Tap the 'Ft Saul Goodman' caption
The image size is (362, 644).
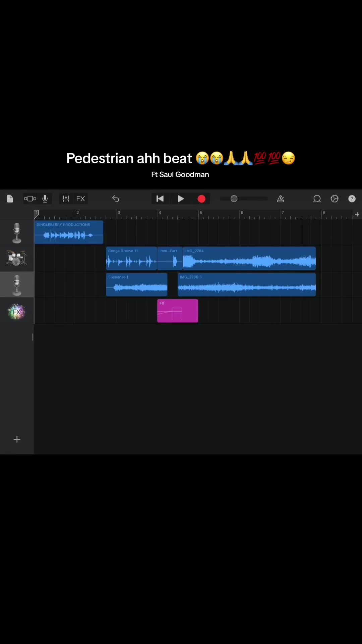click(x=180, y=174)
